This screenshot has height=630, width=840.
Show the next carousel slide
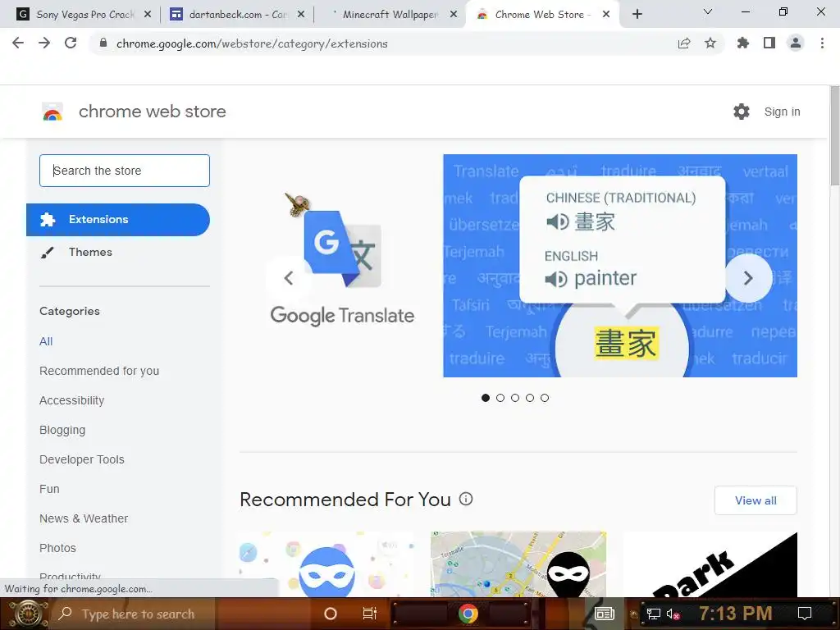pyautogui.click(x=748, y=278)
